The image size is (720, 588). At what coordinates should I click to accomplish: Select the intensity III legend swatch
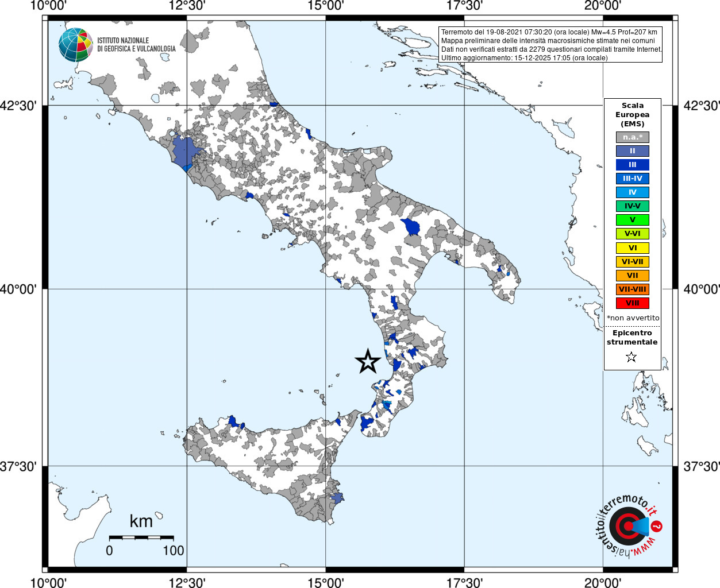coord(633,165)
